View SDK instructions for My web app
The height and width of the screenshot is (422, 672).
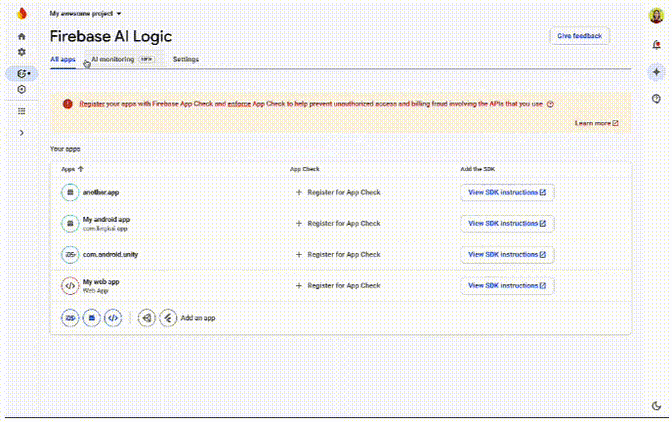tap(507, 286)
